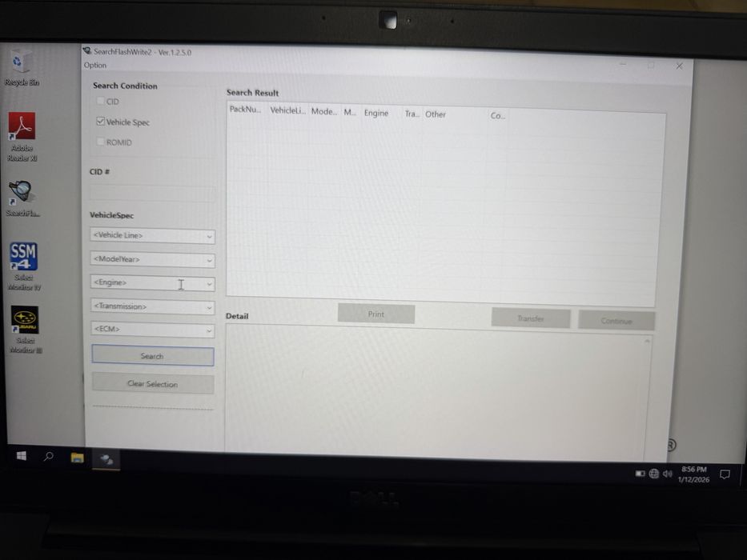The width and height of the screenshot is (747, 560).
Task: Click the Transfer button
Action: point(531,318)
